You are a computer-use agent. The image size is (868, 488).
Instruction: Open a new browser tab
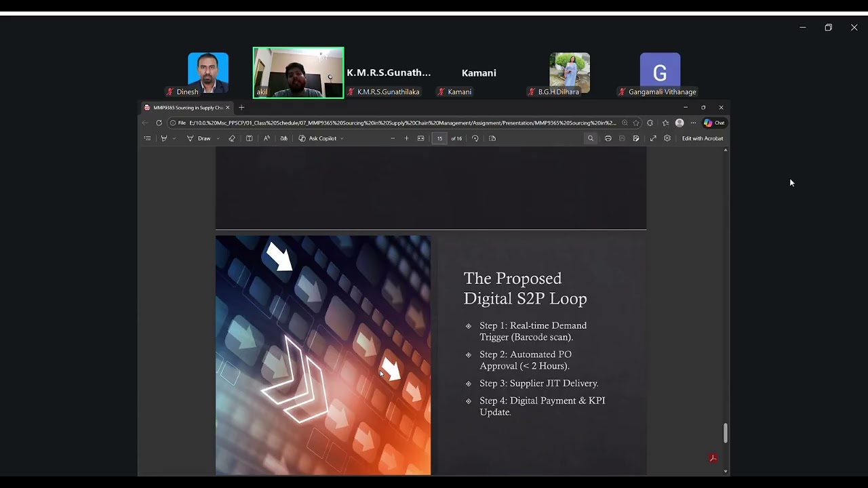point(241,107)
